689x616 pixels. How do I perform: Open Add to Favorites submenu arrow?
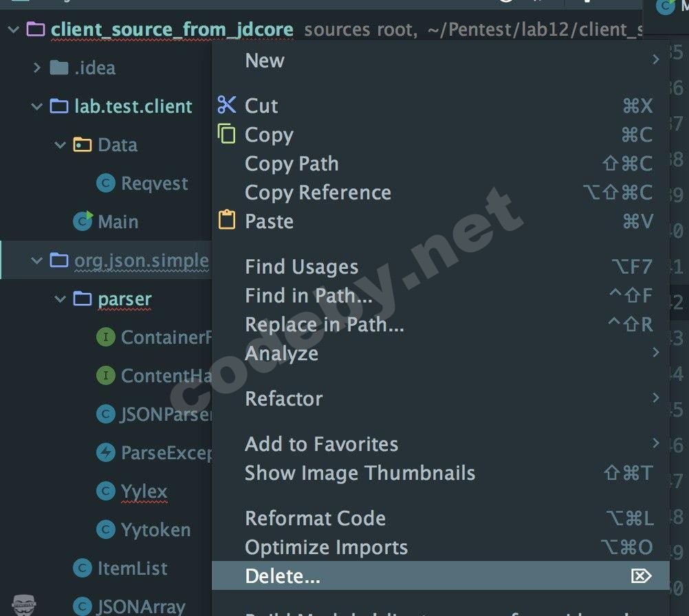pos(655,443)
